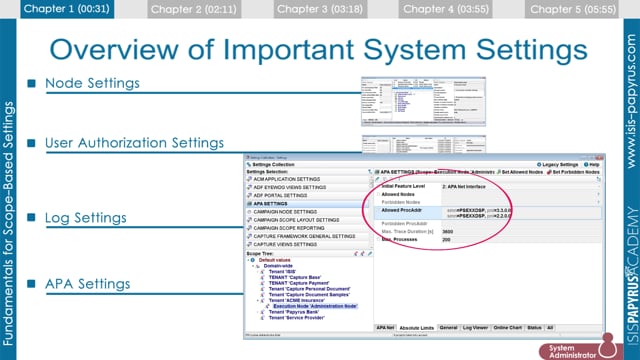640x360 pixels.
Task: Select CAMPAIGN SCOPE LAYOUT SETTINGS entry
Action: (296, 220)
